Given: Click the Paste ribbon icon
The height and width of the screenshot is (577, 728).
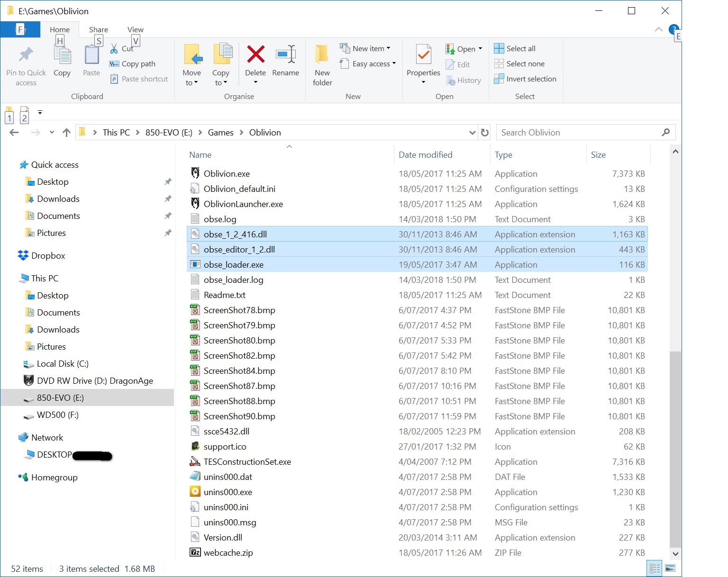Looking at the screenshot, I should click(91, 55).
